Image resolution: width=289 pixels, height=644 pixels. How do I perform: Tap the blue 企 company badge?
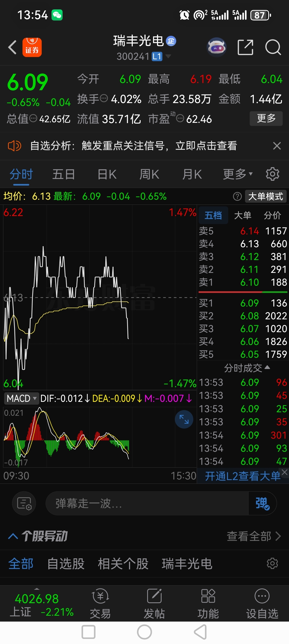click(171, 41)
